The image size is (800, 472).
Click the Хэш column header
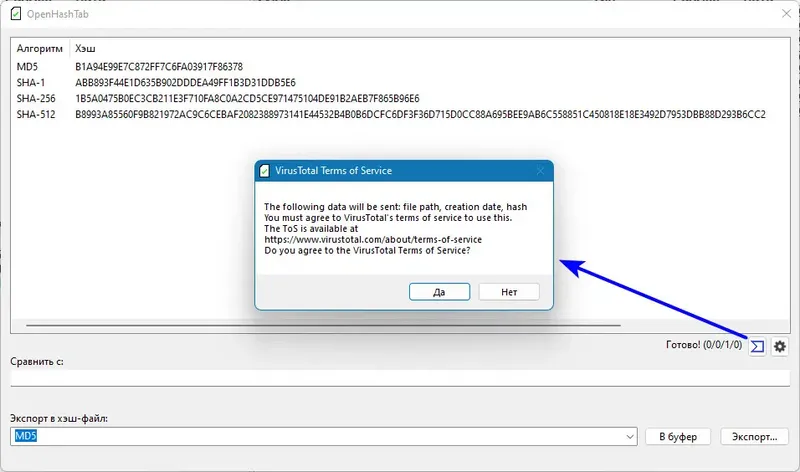85,48
